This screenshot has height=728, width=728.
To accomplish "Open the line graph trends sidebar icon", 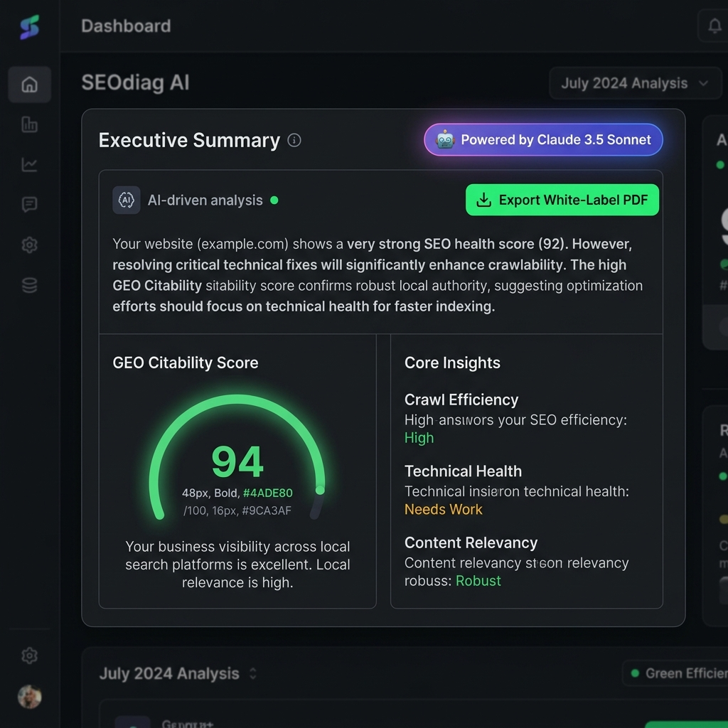I will coord(29,164).
